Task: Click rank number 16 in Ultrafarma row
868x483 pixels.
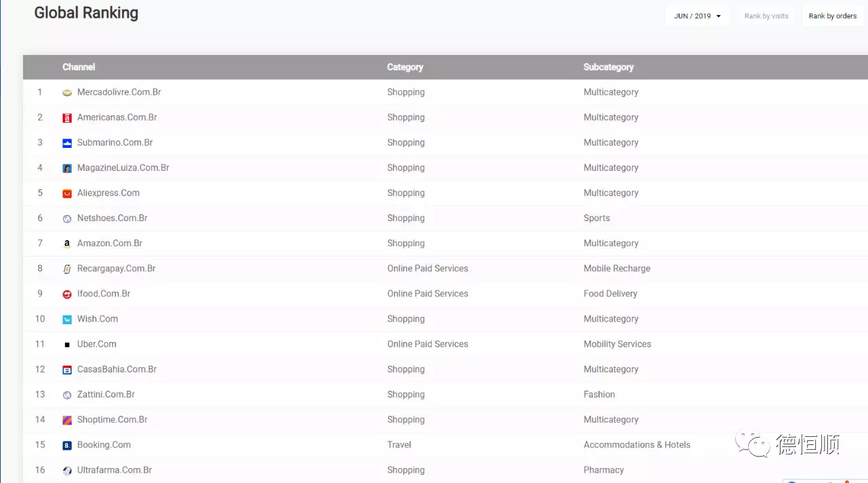Action: point(40,470)
